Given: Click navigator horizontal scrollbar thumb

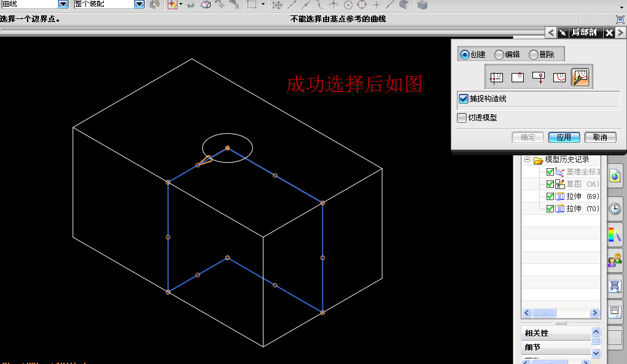Looking at the screenshot, I should [544, 312].
